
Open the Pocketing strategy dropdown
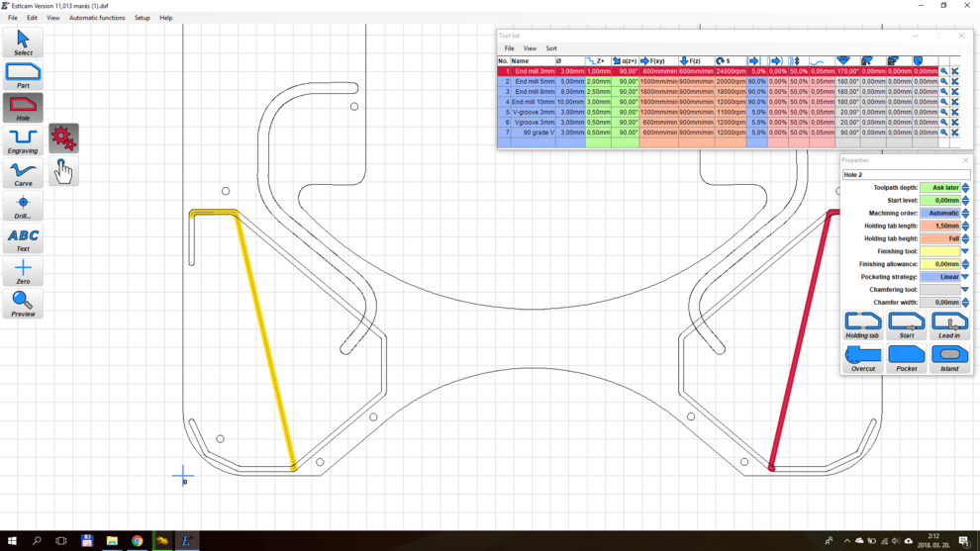(965, 277)
